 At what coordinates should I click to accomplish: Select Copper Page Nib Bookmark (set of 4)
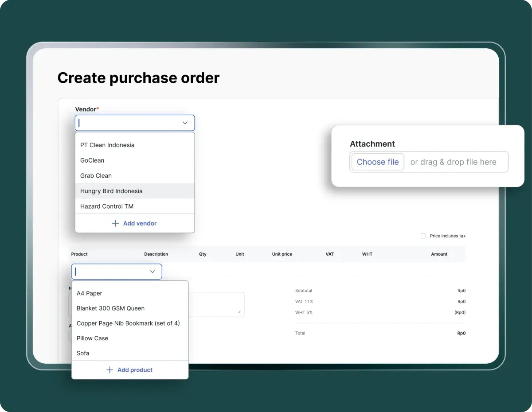128,323
